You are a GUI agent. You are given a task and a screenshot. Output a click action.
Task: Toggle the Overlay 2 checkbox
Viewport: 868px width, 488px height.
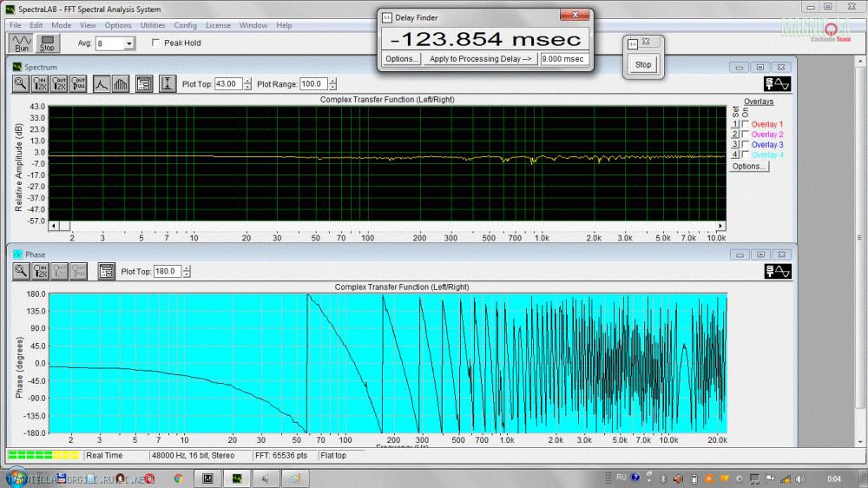tap(746, 134)
